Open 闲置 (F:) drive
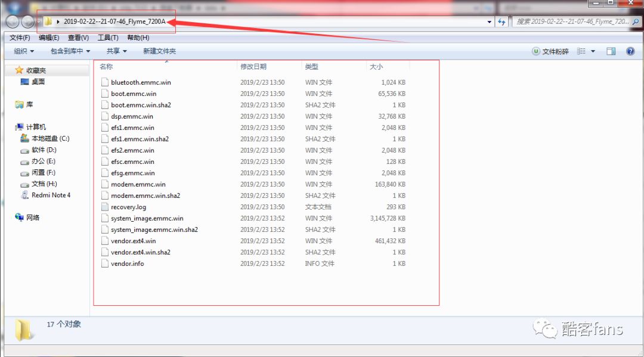The height and width of the screenshot is (357, 644). pyautogui.click(x=43, y=172)
